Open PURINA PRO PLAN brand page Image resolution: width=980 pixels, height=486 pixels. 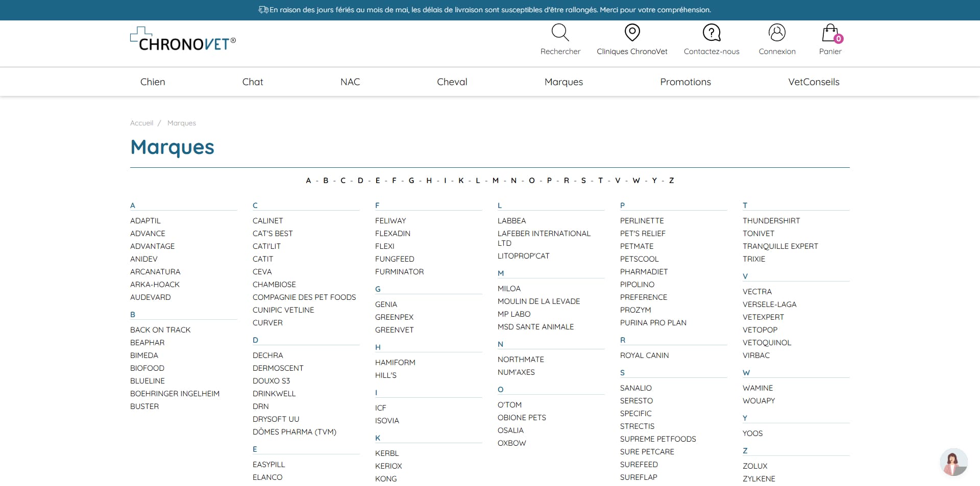(x=653, y=323)
